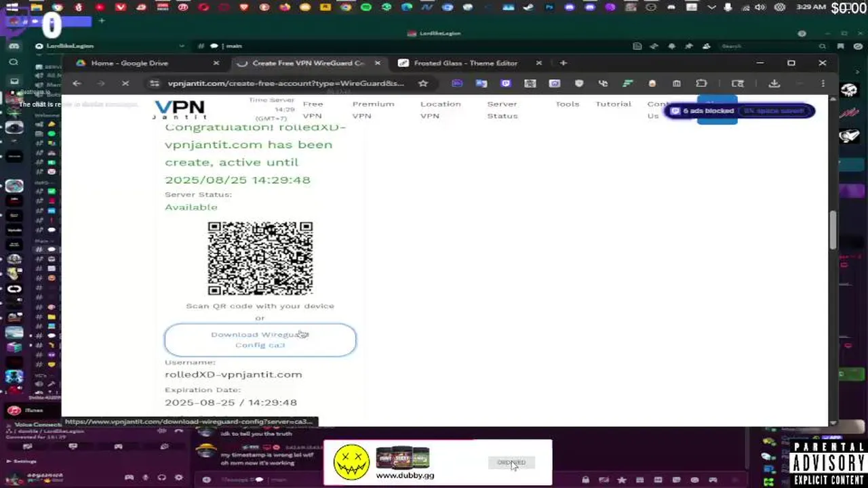The image size is (868, 488).
Task: Bookmark this page with the star
Action: coord(423,83)
